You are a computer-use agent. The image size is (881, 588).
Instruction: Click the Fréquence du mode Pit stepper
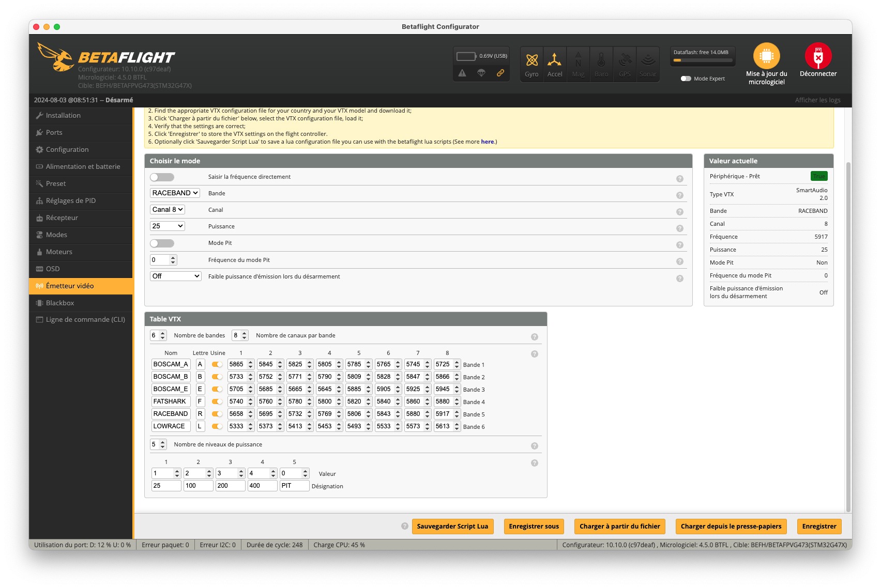point(173,260)
